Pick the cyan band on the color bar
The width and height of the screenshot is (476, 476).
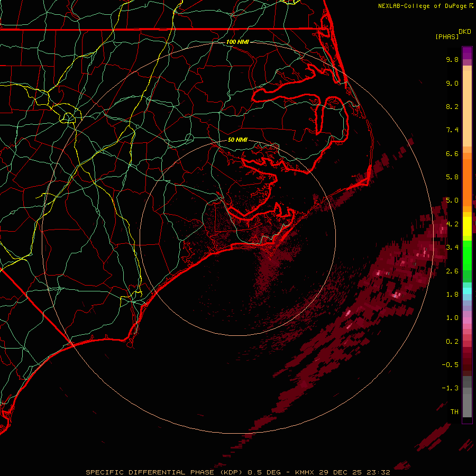[x=467, y=291]
